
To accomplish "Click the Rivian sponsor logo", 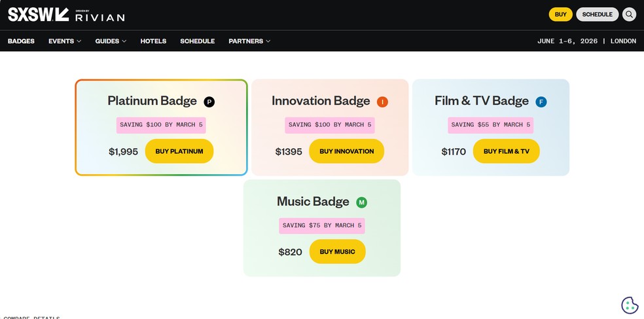I will pyautogui.click(x=99, y=16).
